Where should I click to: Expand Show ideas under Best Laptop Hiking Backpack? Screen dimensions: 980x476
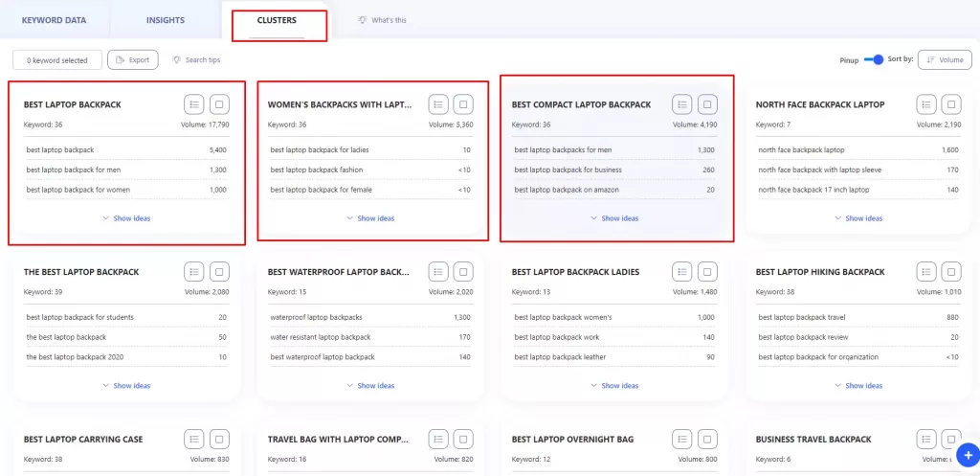tap(858, 385)
